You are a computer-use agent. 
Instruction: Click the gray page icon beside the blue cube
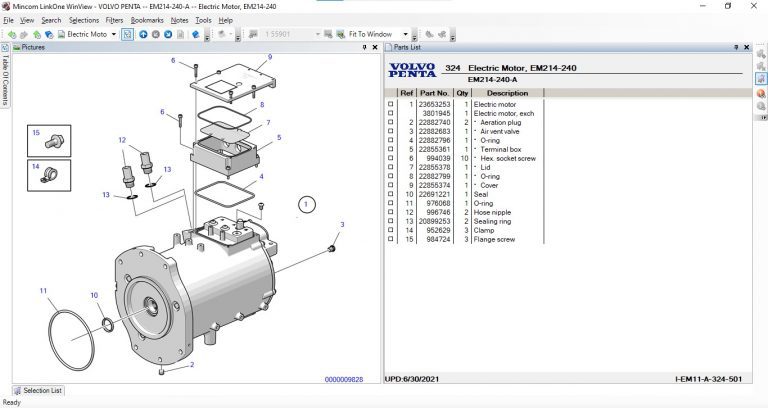point(181,34)
